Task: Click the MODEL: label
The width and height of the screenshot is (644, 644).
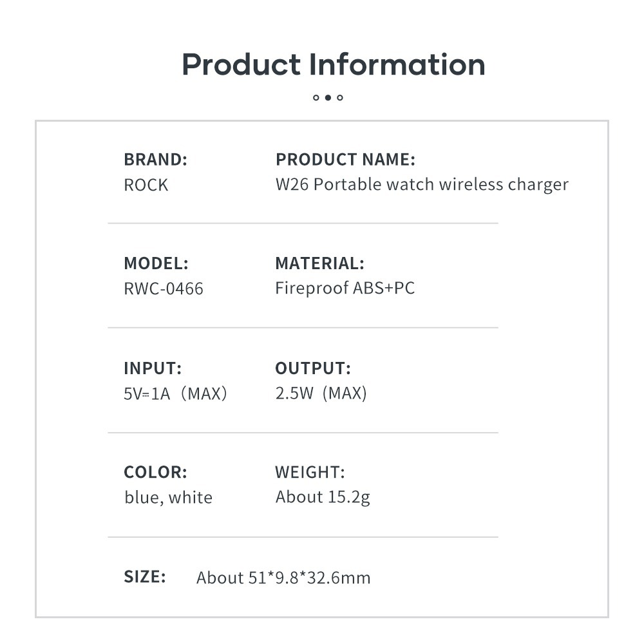Action: click(156, 263)
